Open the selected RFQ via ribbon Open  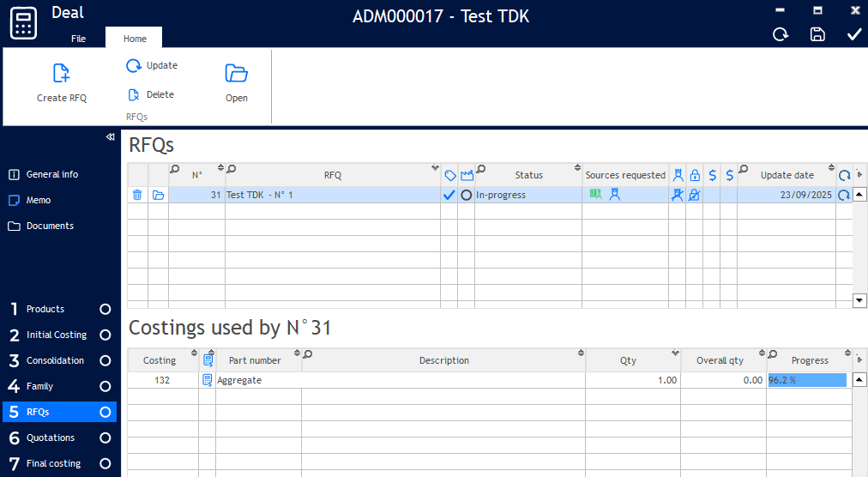(x=237, y=83)
